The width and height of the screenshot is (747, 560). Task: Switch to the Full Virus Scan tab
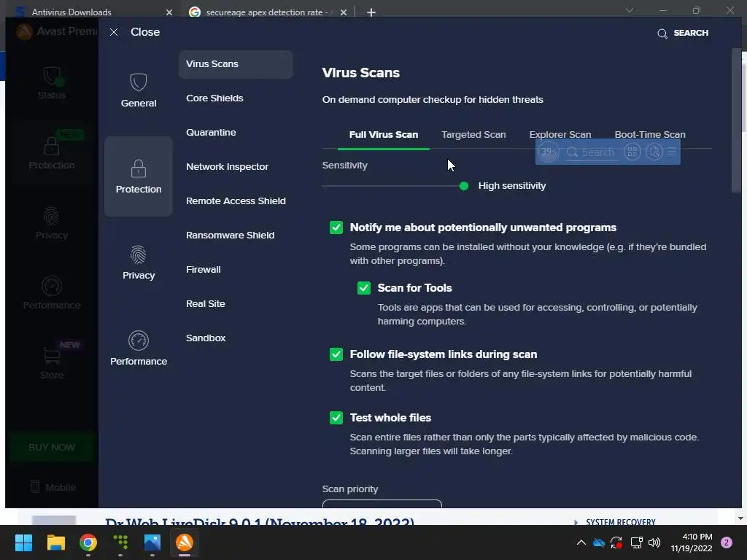(x=384, y=135)
